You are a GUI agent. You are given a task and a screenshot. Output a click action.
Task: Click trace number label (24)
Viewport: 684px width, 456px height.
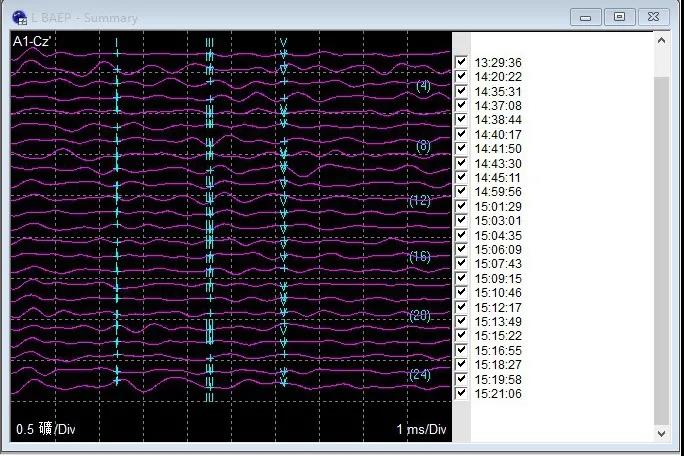(x=420, y=375)
